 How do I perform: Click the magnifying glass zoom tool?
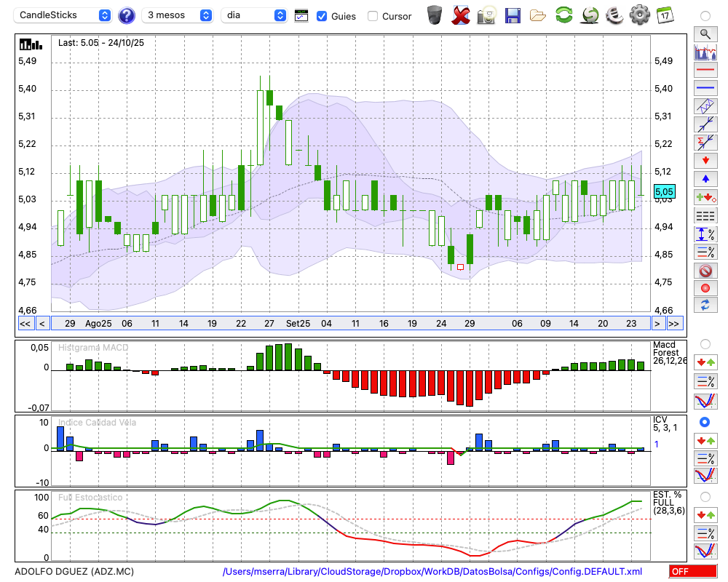[705, 33]
